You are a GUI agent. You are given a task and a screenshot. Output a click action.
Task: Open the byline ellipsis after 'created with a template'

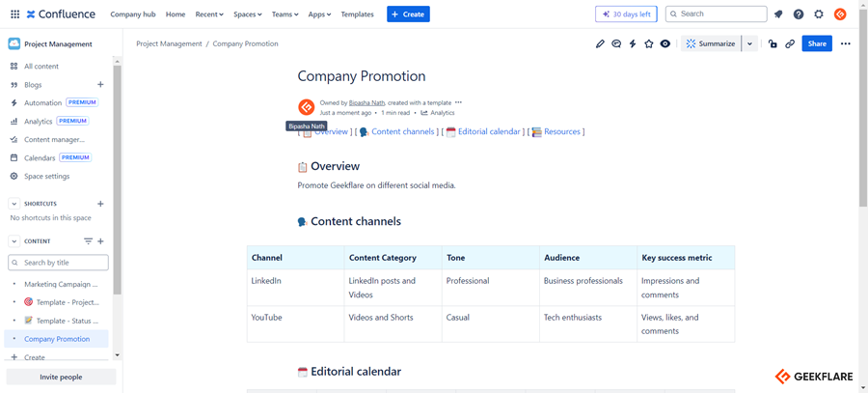(x=458, y=102)
